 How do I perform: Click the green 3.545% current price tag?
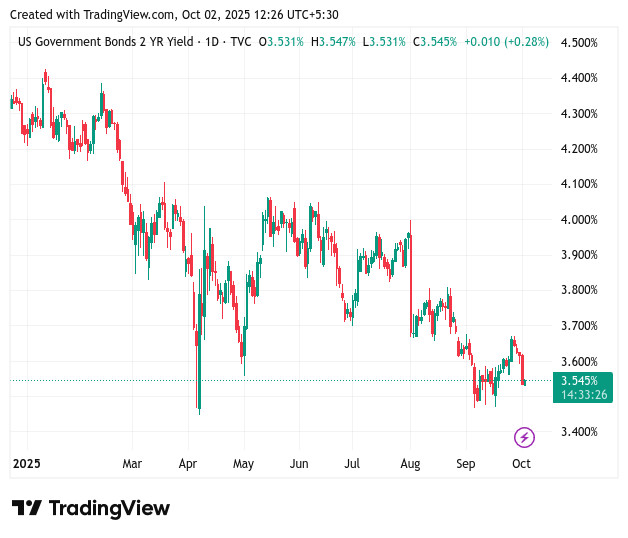coord(580,381)
